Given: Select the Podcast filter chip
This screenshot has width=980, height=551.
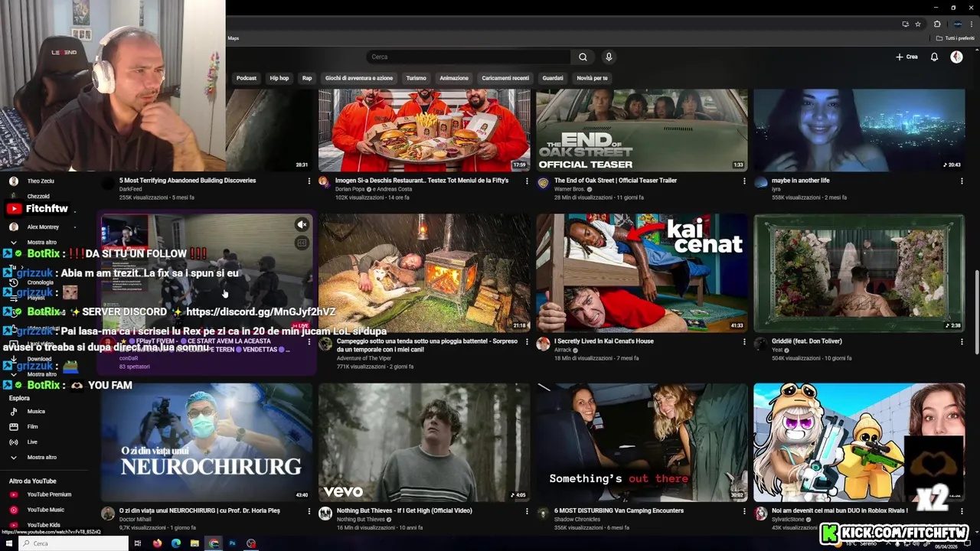Looking at the screenshot, I should 247,78.
